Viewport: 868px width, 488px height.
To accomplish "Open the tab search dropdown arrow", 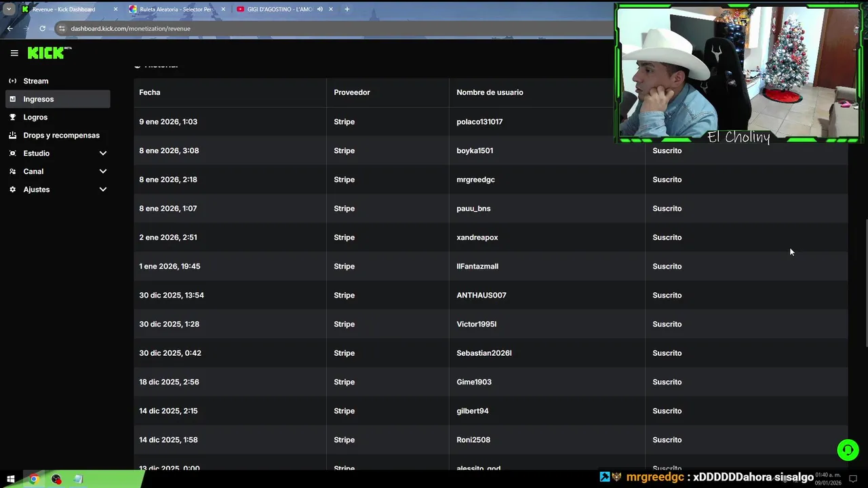I will click(x=9, y=9).
